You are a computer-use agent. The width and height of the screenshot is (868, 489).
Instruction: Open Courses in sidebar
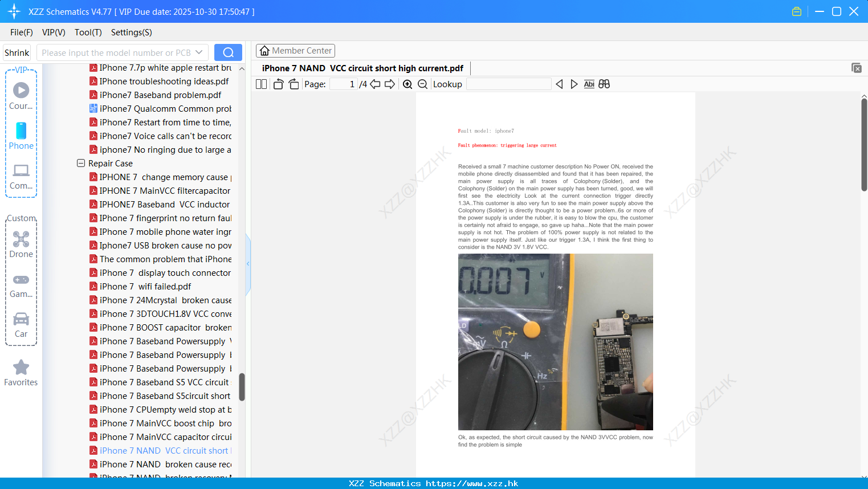click(x=21, y=96)
